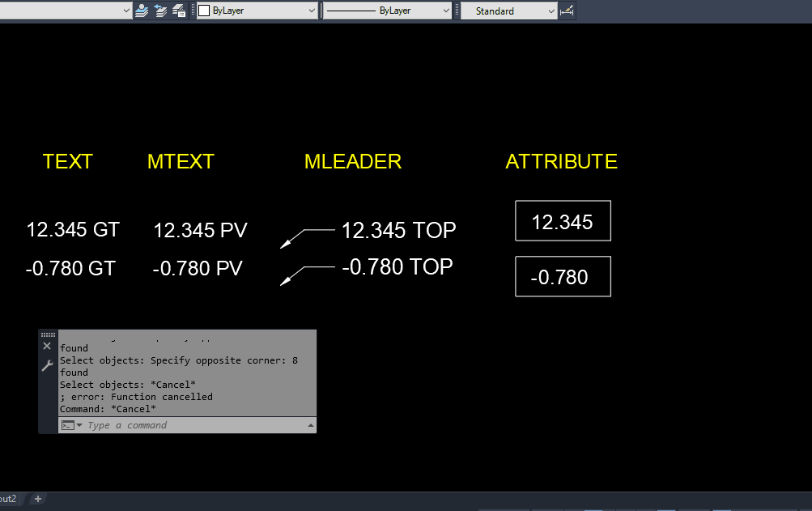The height and width of the screenshot is (511, 812).
Task: Open the layer list dropdown arrow
Action: 126,11
